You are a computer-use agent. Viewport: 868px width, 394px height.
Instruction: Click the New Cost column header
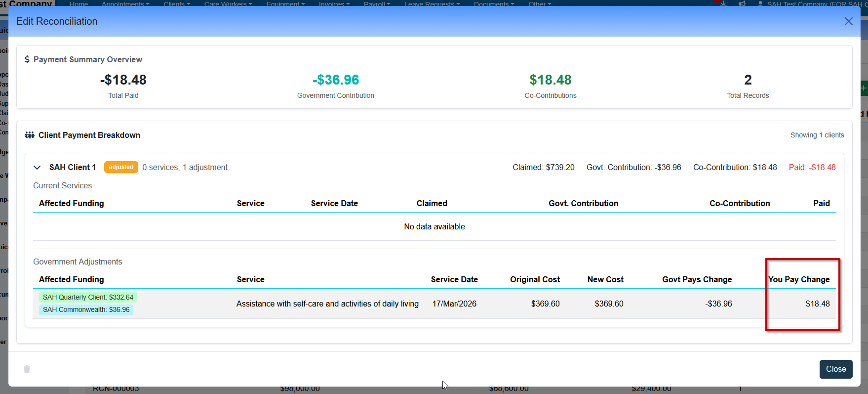pos(605,279)
